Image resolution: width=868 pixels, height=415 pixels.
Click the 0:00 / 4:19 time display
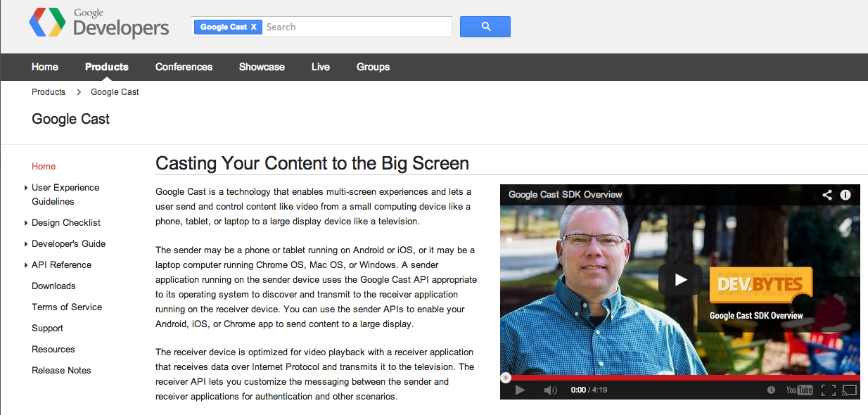click(x=589, y=390)
